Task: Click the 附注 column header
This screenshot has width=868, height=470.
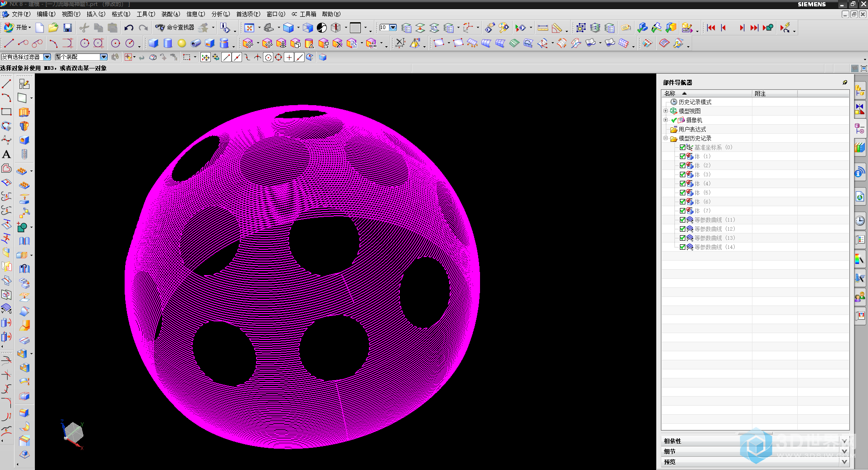Action: 775,93
